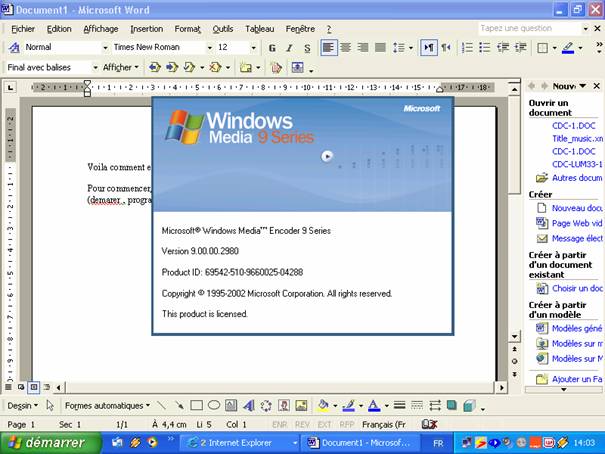Toggle numbered list formatting
Screen dimensions: 605x454
tap(467, 47)
